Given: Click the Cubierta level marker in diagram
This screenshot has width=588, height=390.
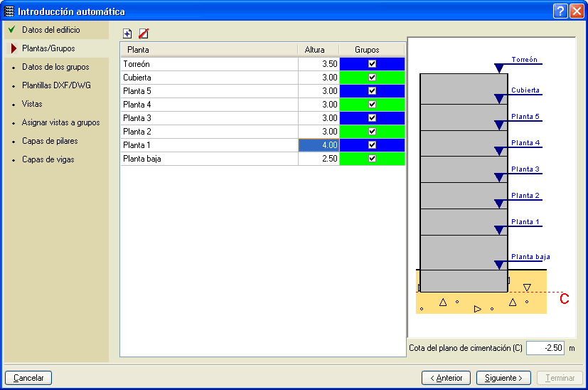Looking at the screenshot, I should tap(499, 98).
